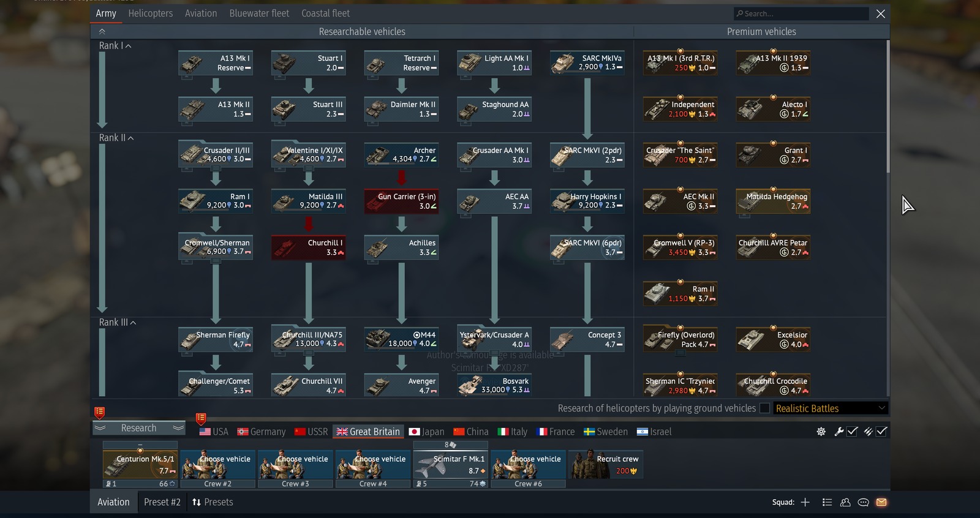
Task: Select the China flag
Action: [x=459, y=432]
